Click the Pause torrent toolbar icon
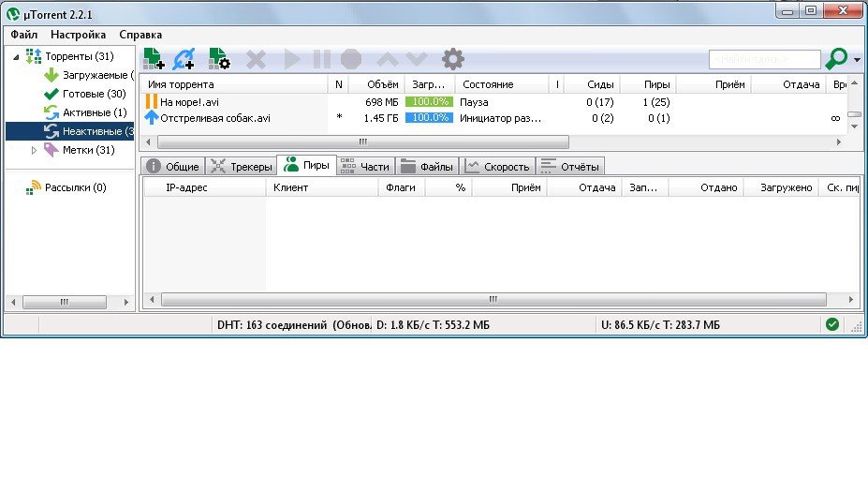 pyautogui.click(x=321, y=59)
